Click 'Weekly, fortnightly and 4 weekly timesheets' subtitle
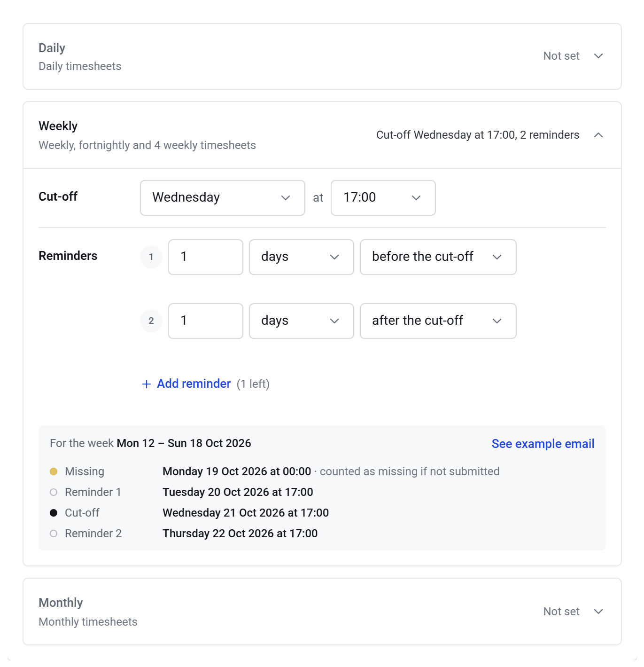This screenshot has width=644, height=667. pyautogui.click(x=147, y=145)
